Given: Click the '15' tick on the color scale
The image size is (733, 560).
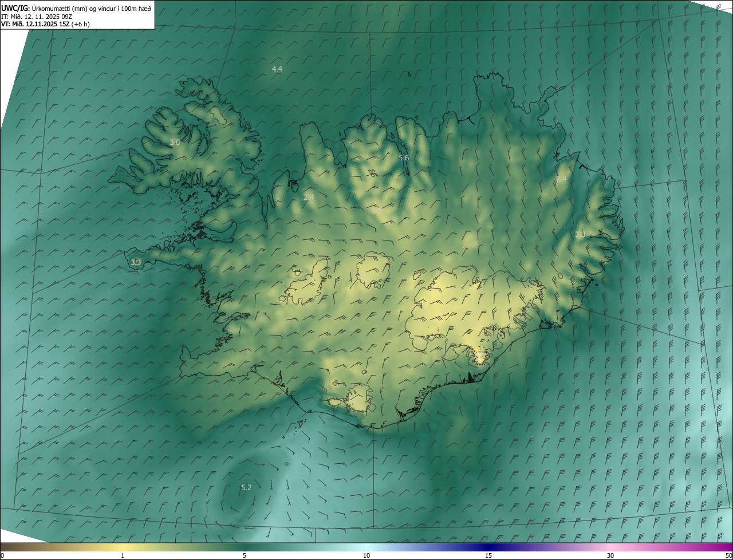Looking at the screenshot, I should click(488, 555).
